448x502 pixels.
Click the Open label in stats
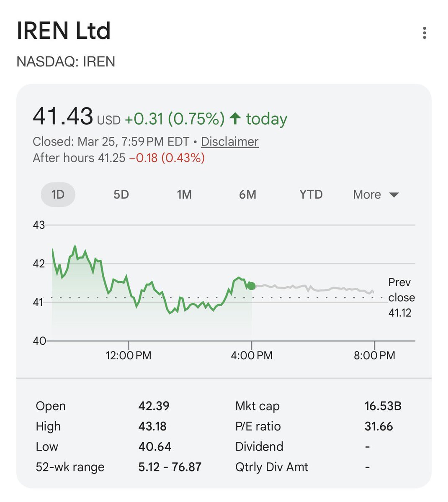click(x=51, y=406)
